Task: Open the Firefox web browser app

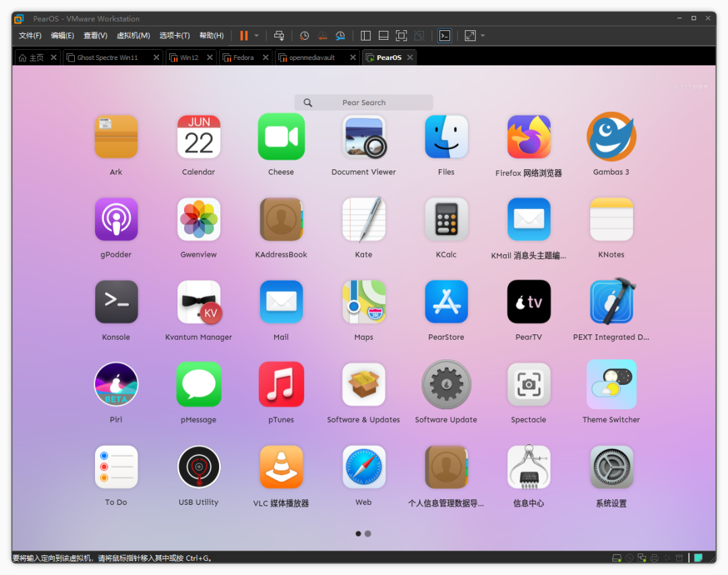Action: [528, 137]
